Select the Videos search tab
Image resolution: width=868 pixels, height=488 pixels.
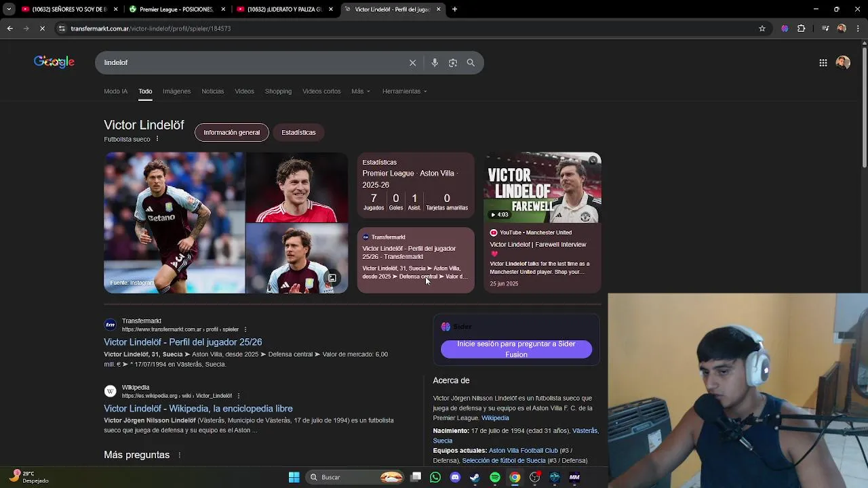244,91
